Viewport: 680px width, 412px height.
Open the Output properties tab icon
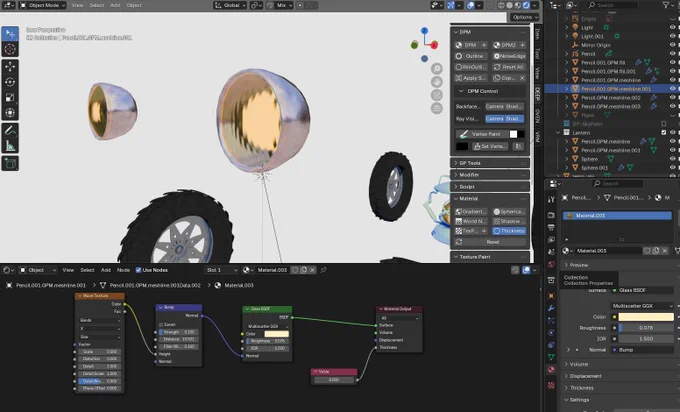click(551, 227)
